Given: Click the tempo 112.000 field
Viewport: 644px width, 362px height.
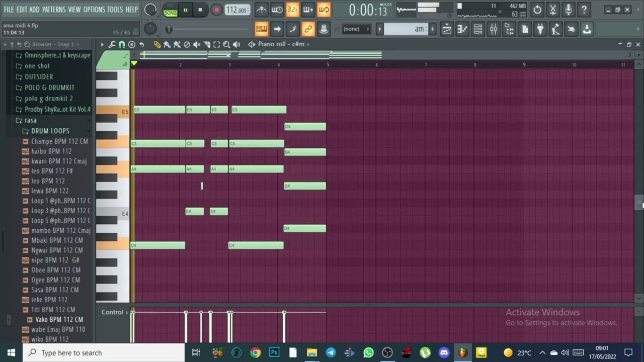Looking at the screenshot, I should click(237, 10).
